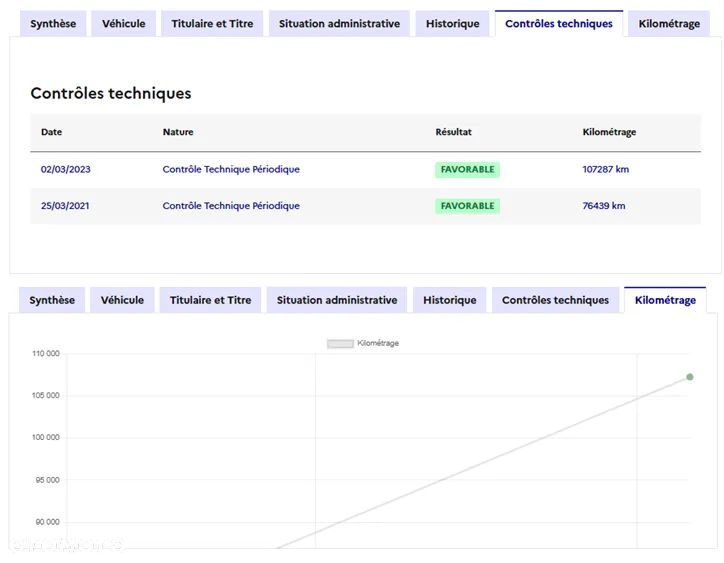Open Historique tab above the mileage chart
724x563 pixels.
pyautogui.click(x=450, y=300)
